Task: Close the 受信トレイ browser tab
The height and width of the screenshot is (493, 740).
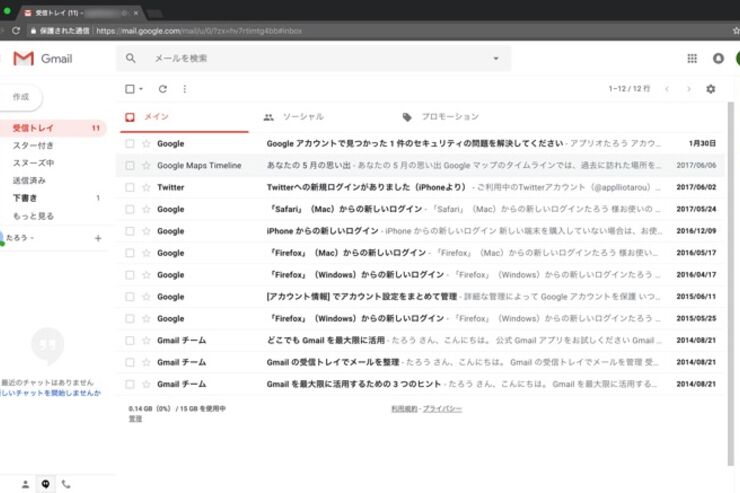Action: pyautogui.click(x=136, y=13)
